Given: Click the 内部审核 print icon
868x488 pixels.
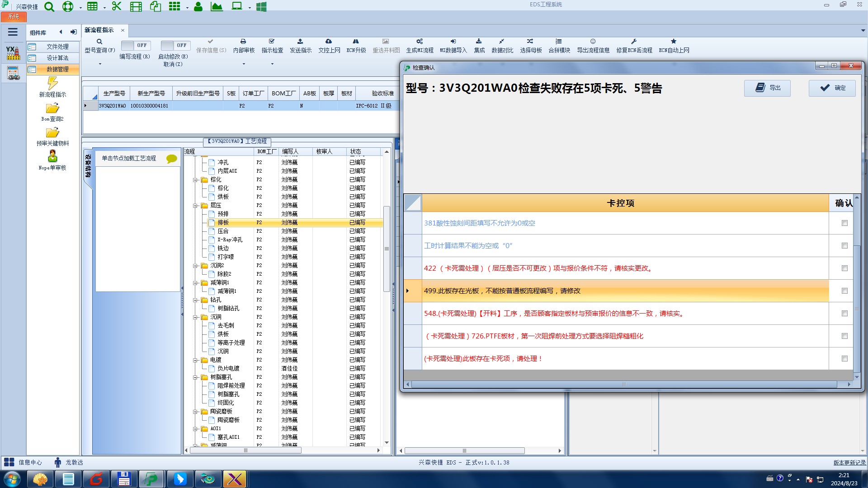Looking at the screenshot, I should (243, 42).
